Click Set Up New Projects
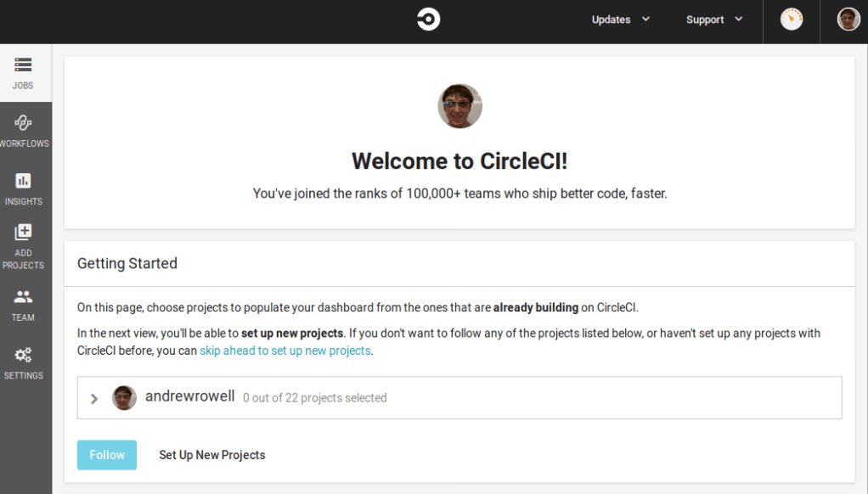868x494 pixels. point(212,455)
